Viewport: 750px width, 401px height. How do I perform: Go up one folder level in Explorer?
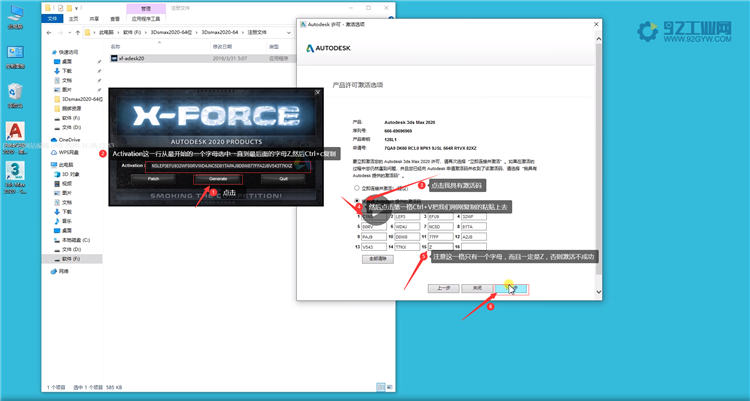click(x=77, y=33)
